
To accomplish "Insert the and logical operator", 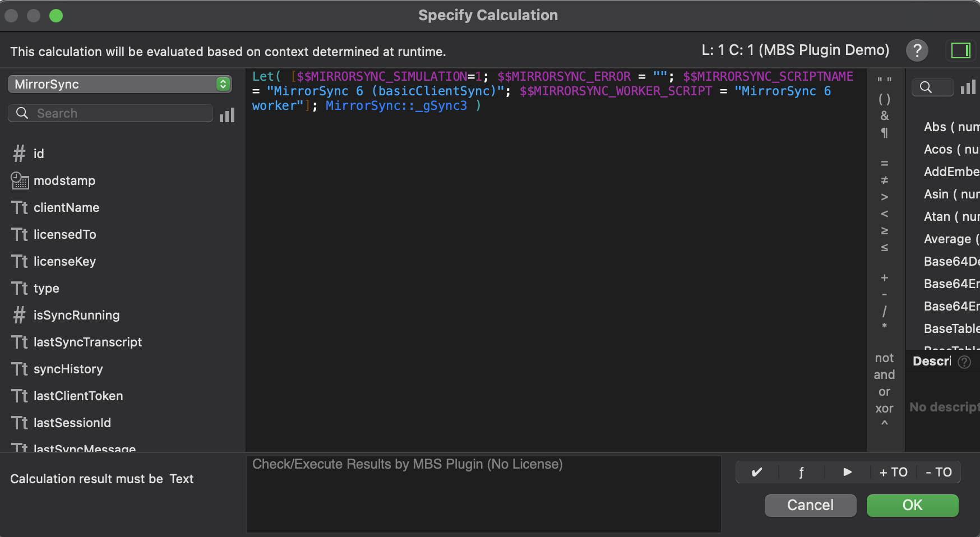I will coord(884,374).
